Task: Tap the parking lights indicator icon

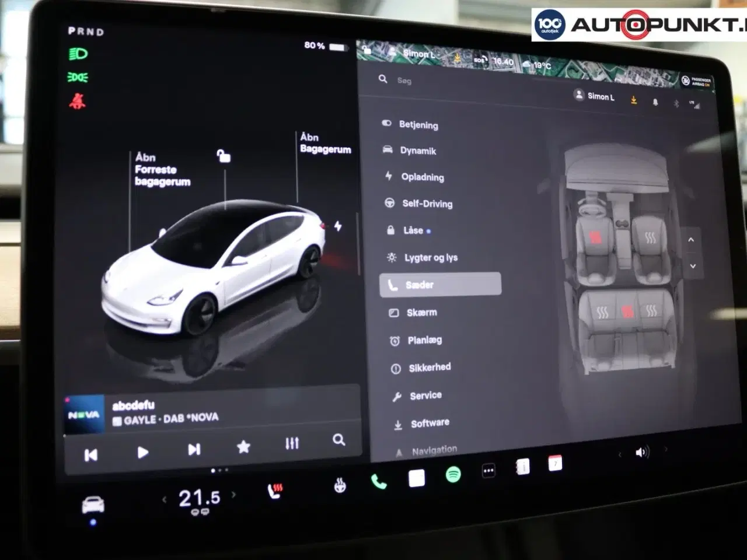Action: pos(78,77)
